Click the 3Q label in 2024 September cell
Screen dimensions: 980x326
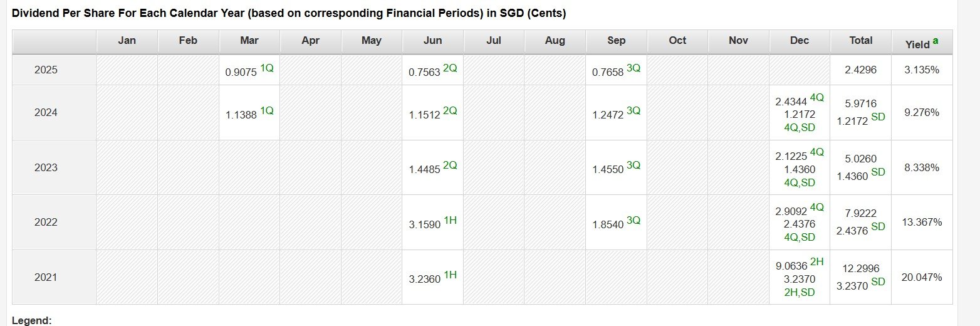[633, 110]
